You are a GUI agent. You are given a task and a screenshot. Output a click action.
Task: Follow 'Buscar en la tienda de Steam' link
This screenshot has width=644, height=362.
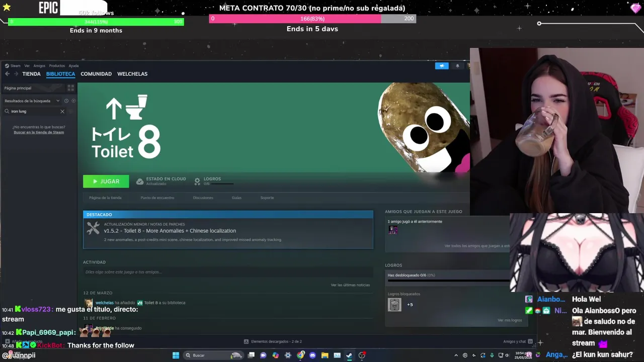click(x=39, y=132)
